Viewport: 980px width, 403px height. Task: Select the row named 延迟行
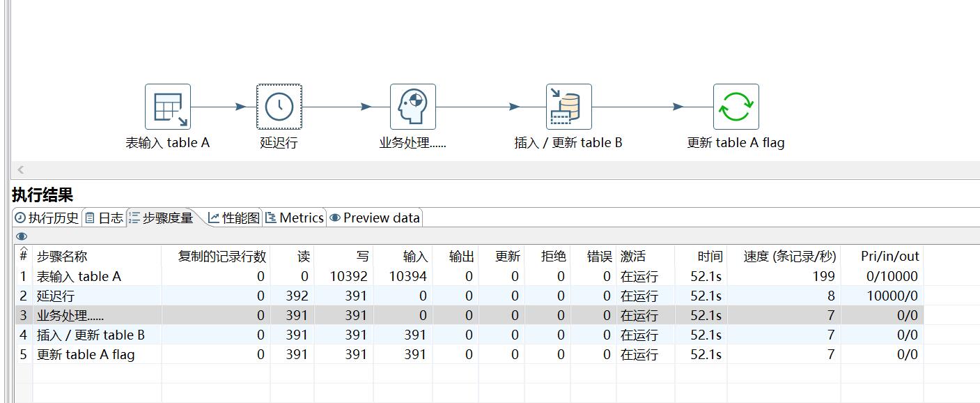[x=469, y=296]
